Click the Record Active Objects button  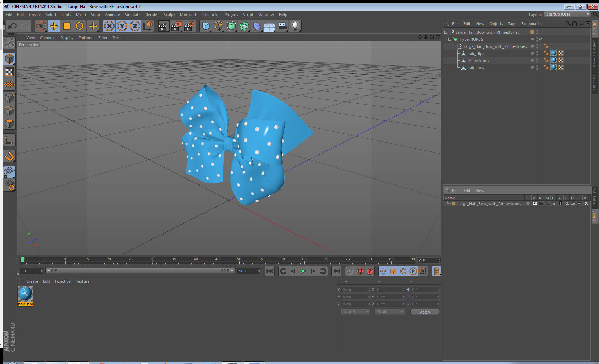pos(350,271)
